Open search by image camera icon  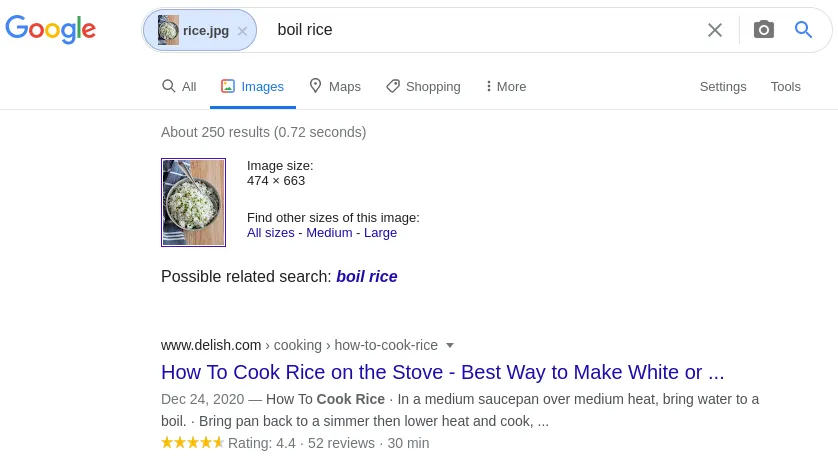[x=764, y=30]
